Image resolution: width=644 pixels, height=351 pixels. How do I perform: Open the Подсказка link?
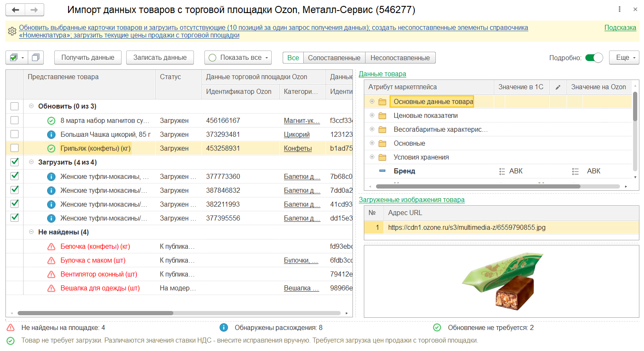point(620,27)
